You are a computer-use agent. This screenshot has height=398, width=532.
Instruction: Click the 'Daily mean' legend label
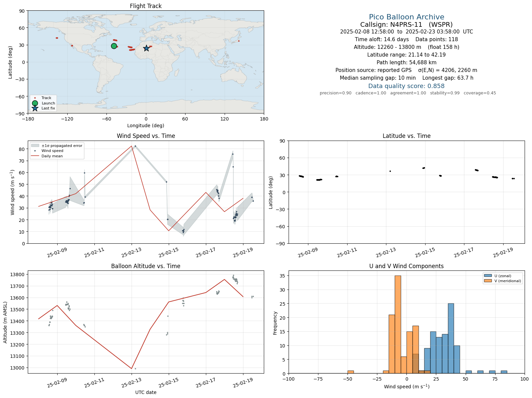52,156
